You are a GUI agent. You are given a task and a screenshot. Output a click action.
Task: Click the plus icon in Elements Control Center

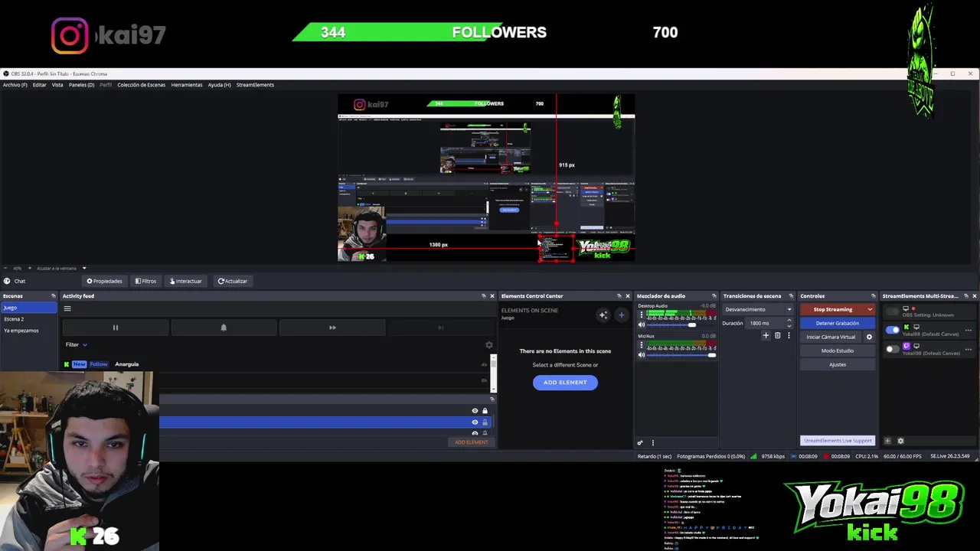coord(621,315)
